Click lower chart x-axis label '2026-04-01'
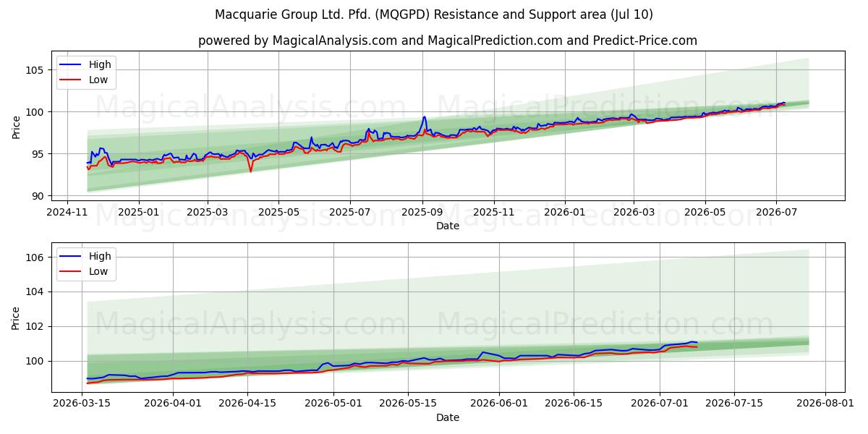Viewport: 868px width, 434px height. [x=173, y=404]
